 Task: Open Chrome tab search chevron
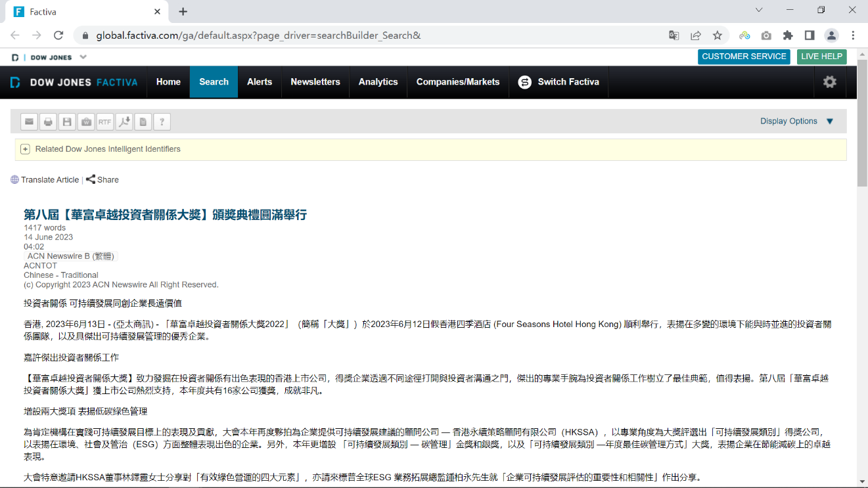(x=759, y=11)
